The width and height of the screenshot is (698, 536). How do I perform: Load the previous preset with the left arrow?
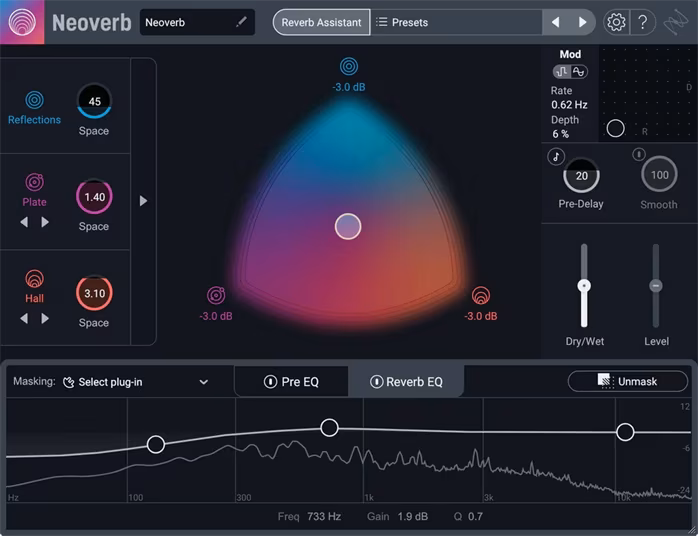click(x=556, y=22)
